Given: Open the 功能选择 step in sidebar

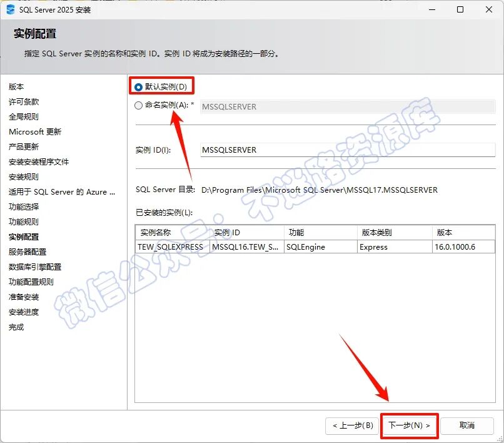Looking at the screenshot, I should (24, 207).
